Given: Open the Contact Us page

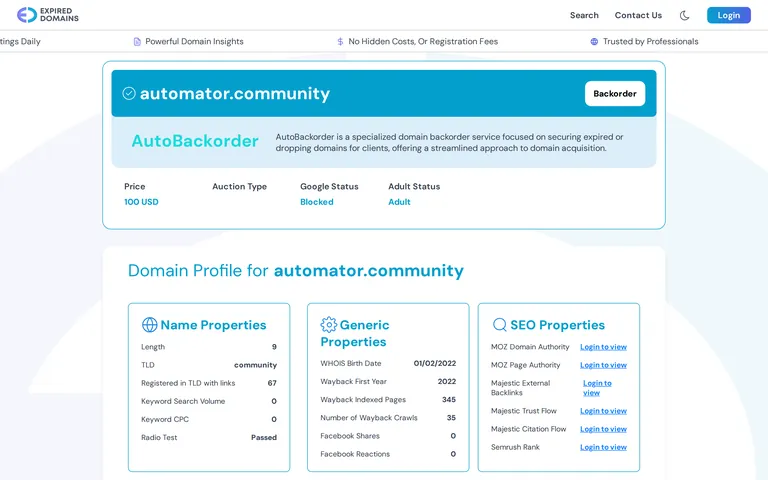Looking at the screenshot, I should tap(638, 15).
